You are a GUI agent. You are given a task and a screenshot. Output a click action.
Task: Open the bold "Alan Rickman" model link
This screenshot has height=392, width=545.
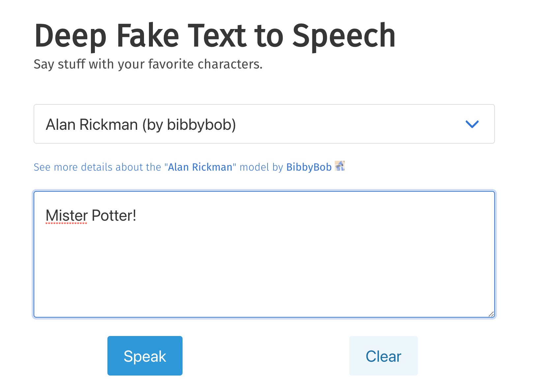pos(200,167)
